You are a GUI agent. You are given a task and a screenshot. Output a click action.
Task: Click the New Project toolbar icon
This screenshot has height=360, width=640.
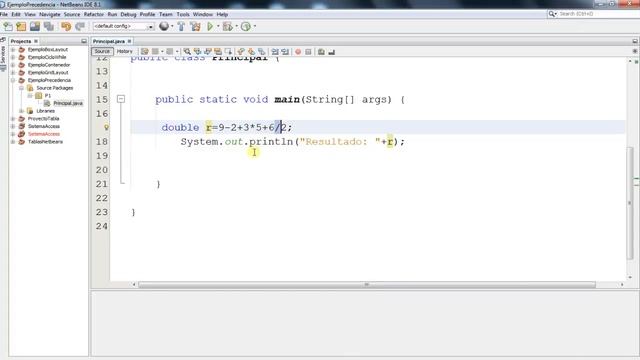coord(21,27)
